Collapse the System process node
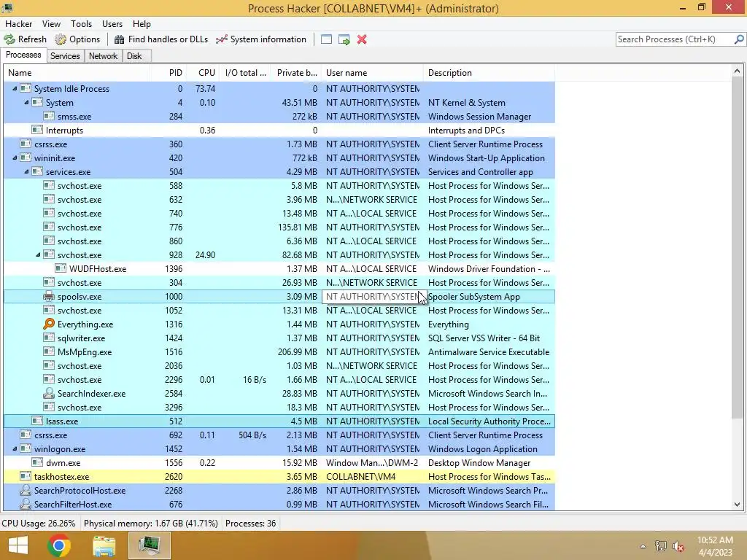747x560 pixels. 27,102
